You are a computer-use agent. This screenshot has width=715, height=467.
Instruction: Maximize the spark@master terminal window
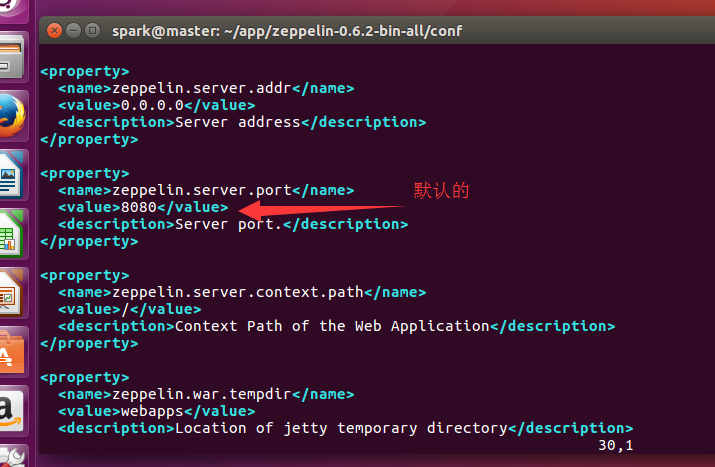click(93, 31)
